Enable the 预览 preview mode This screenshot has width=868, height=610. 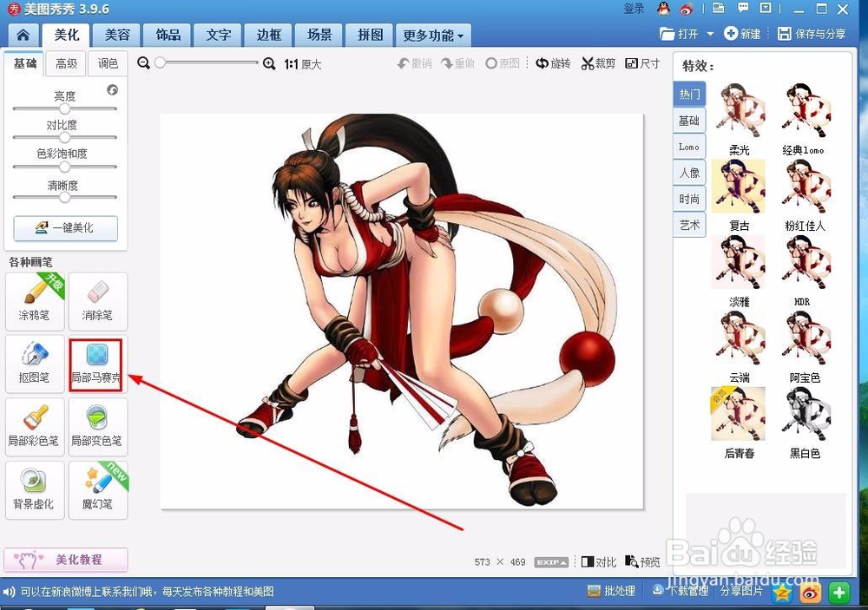[643, 561]
